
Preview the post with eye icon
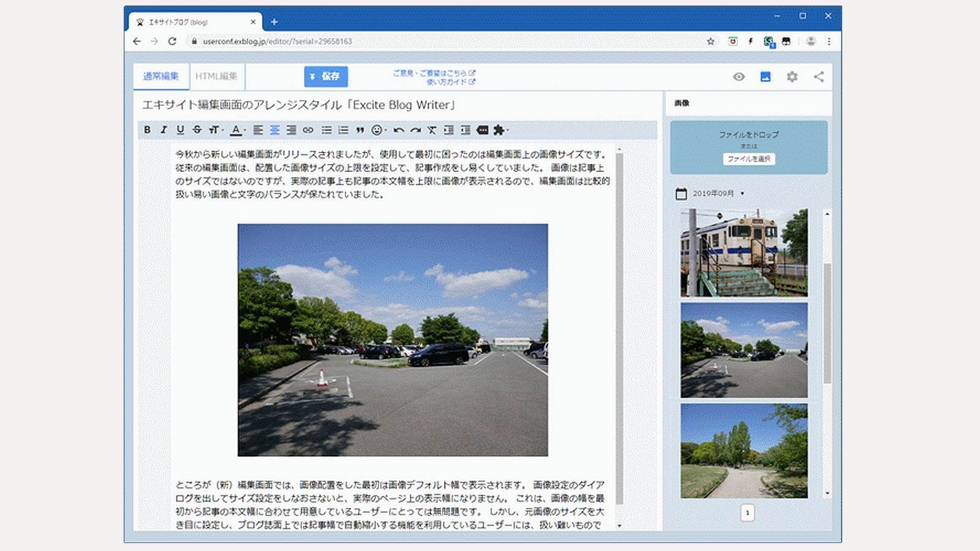tap(739, 77)
